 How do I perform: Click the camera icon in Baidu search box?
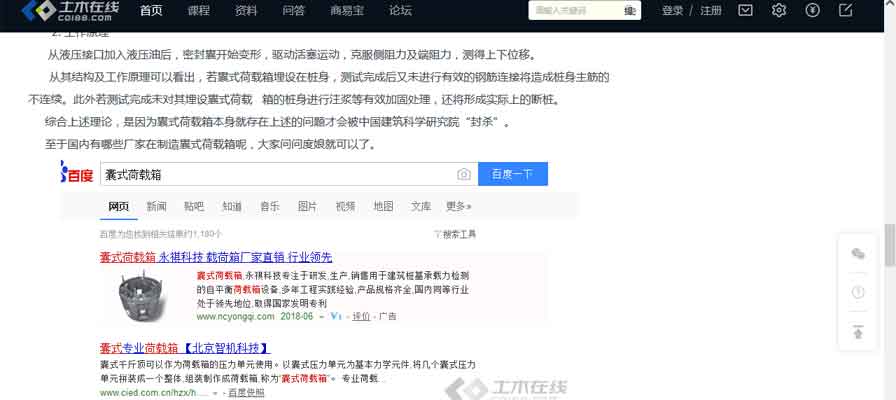[x=464, y=174]
